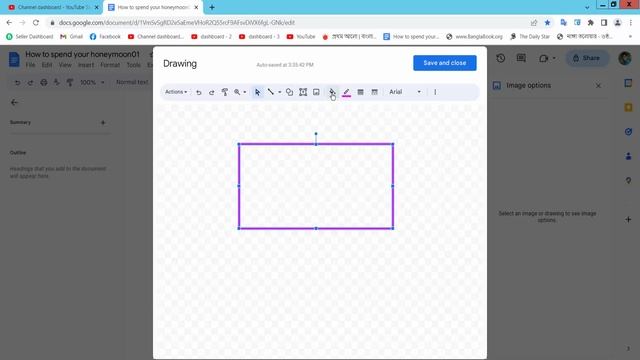The height and width of the screenshot is (360, 640).
Task: Select the Text box tool
Action: tap(303, 92)
